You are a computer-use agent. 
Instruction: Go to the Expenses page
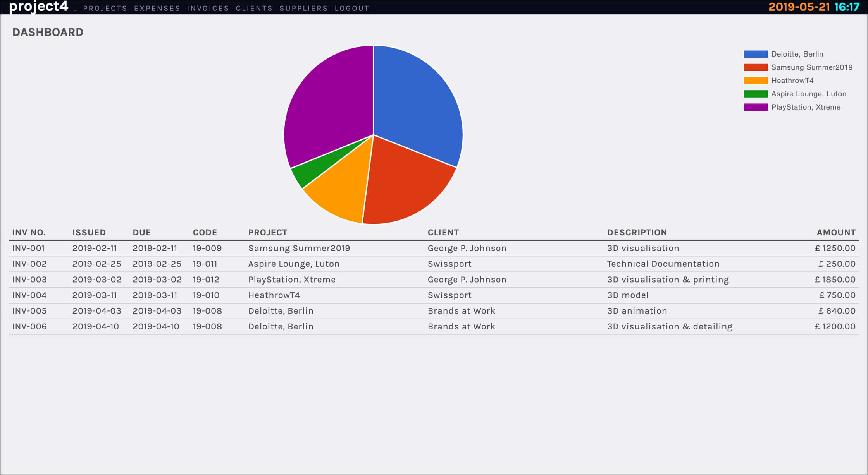coord(157,8)
